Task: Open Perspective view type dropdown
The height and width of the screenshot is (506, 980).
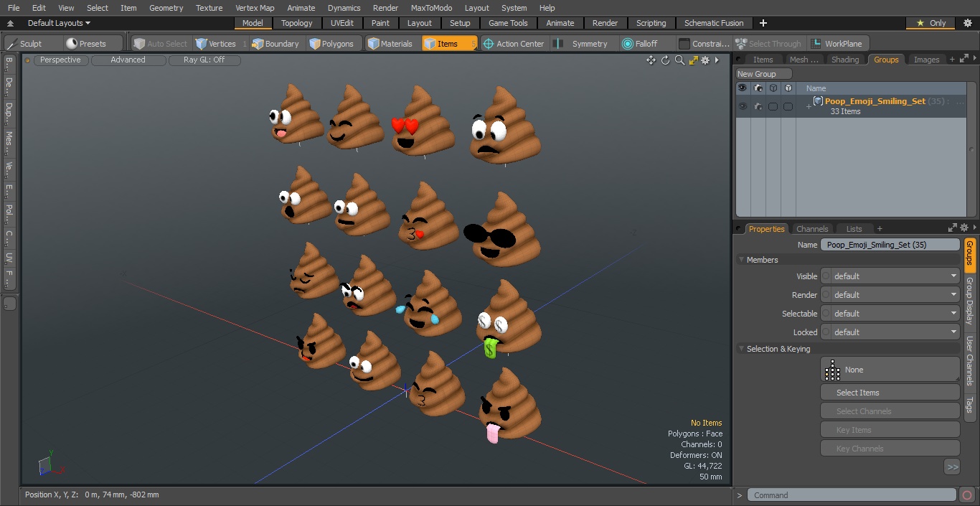Action: pos(60,60)
